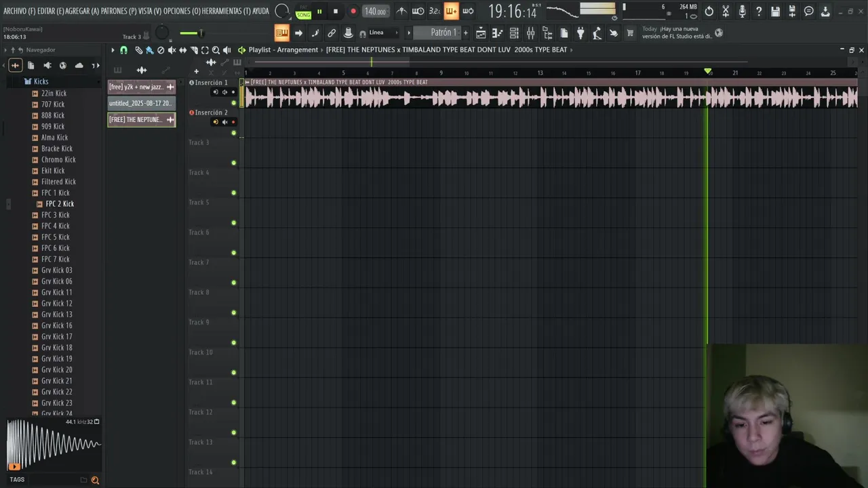Screen dimensions: 868x488
Task: Click the microphone one-click recording icon
Action: [743, 12]
